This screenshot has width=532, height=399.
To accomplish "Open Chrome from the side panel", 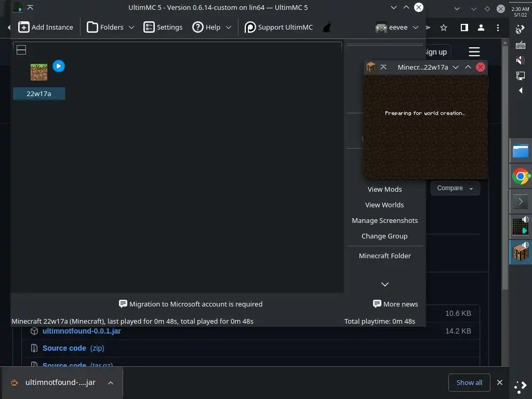I will (521, 176).
